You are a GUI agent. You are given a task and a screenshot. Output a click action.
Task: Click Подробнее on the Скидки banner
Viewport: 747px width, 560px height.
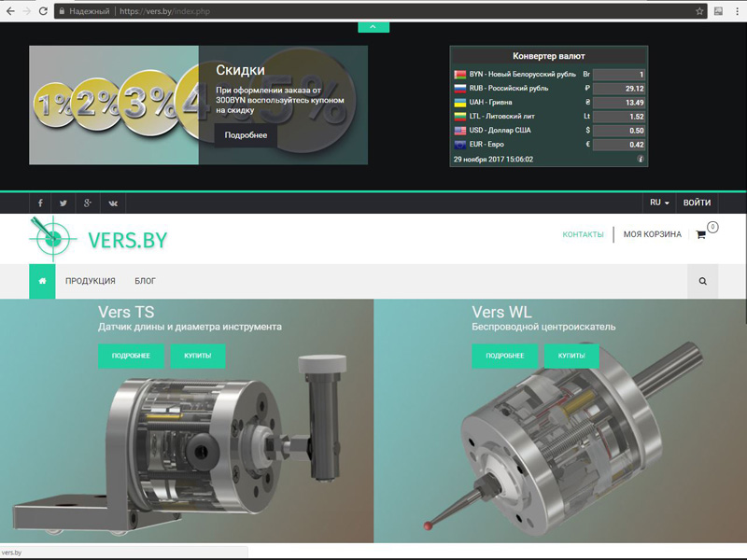pyautogui.click(x=246, y=135)
